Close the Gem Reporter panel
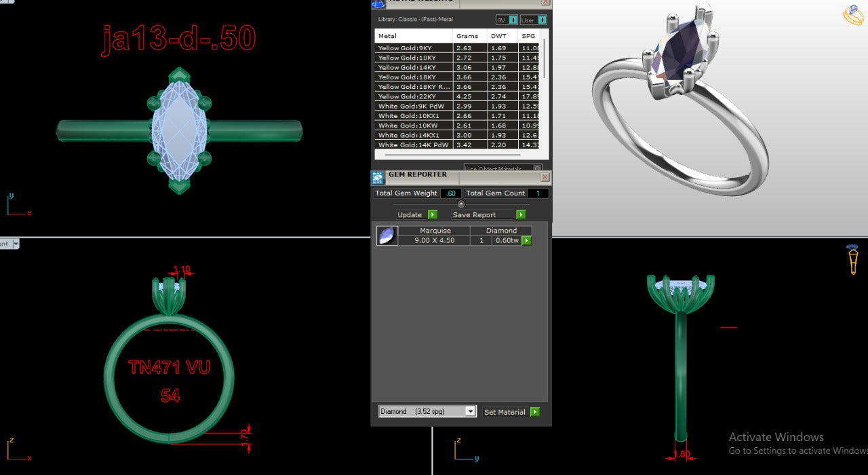Image resolution: width=868 pixels, height=475 pixels. (545, 177)
